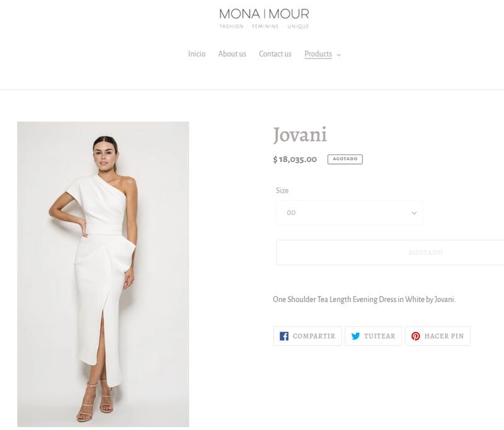Screen dimensions: 504x430
Task: Click the Pinterest logo icon
Action: coord(416,336)
